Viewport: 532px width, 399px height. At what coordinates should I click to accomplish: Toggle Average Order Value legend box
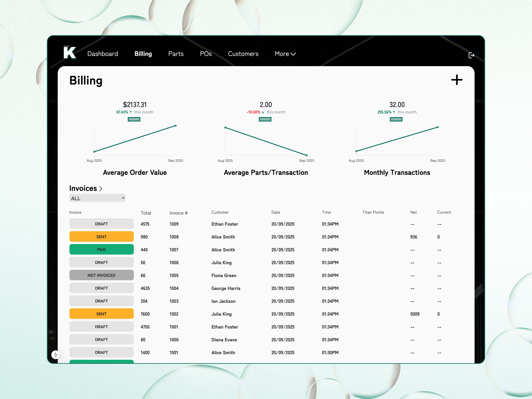click(x=134, y=119)
